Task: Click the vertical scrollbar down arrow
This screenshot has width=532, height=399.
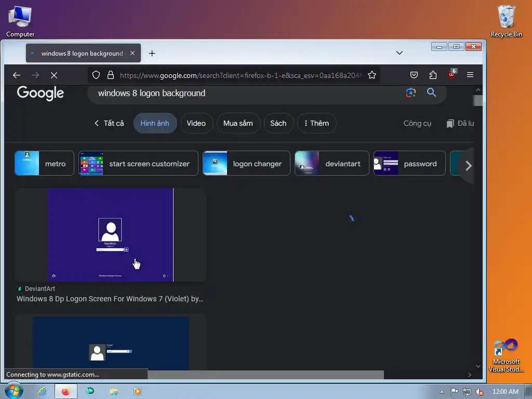Action: tap(478, 366)
